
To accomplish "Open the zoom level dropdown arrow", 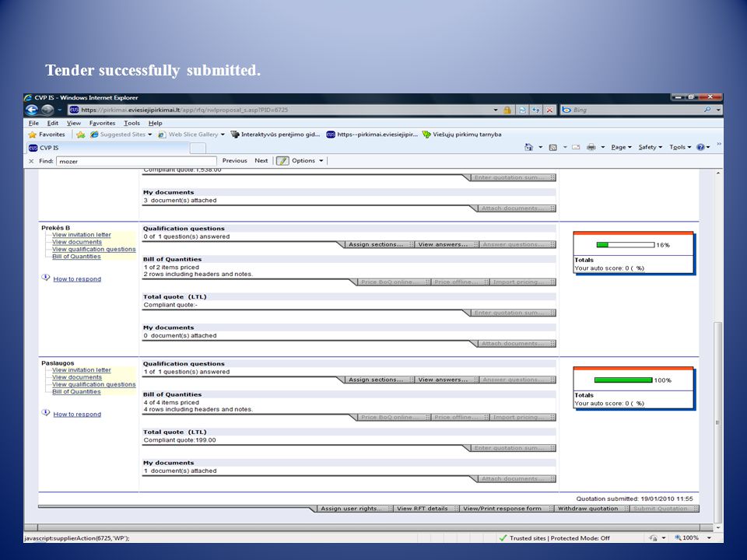I will [x=709, y=537].
